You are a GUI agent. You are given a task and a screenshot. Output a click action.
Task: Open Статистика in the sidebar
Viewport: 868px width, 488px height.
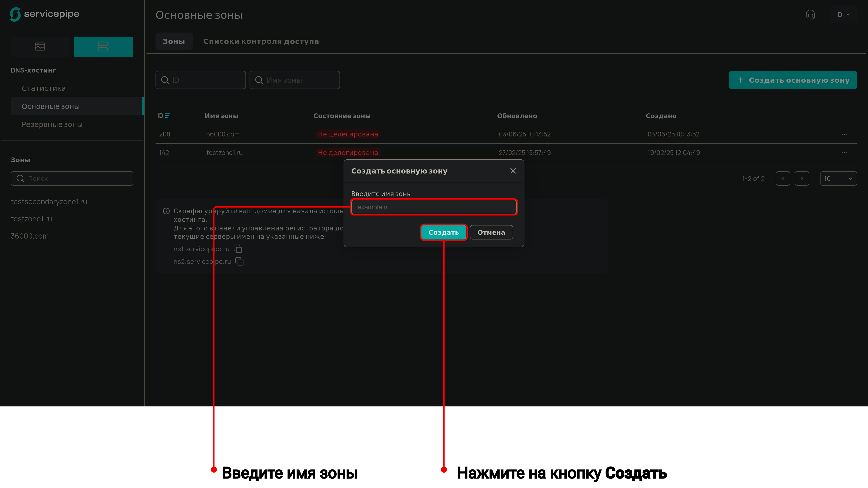tap(43, 88)
